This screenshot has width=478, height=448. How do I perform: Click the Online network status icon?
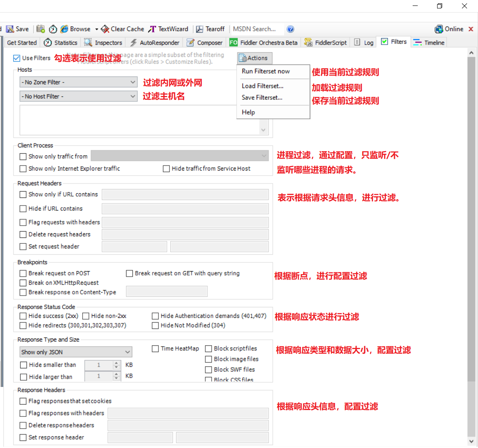coord(439,29)
